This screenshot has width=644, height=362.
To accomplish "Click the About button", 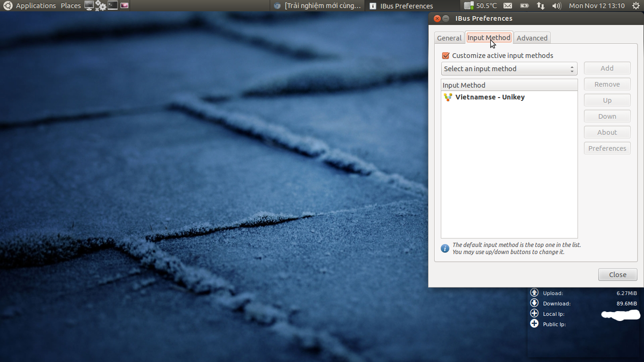I will [x=607, y=132].
